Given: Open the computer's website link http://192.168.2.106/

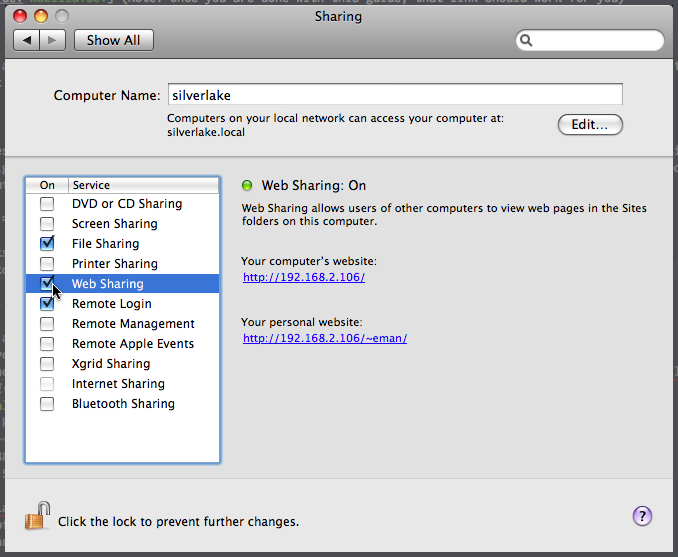Looking at the screenshot, I should coord(304,277).
